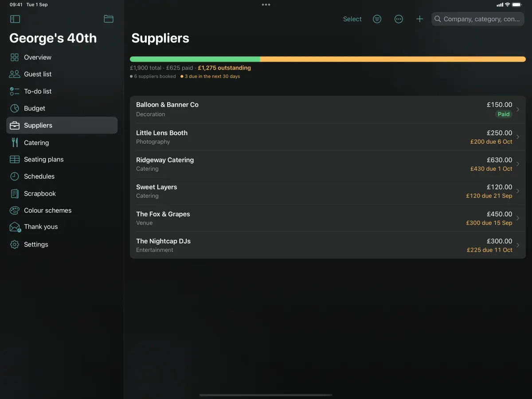Open The Fox & Grapes supplier
The height and width of the screenshot is (399, 532).
coord(328,218)
